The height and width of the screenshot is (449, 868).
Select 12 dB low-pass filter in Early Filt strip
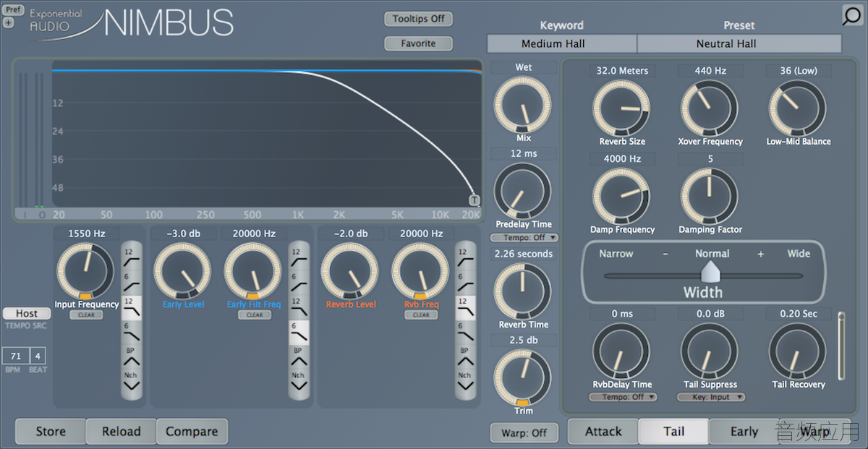click(x=299, y=307)
